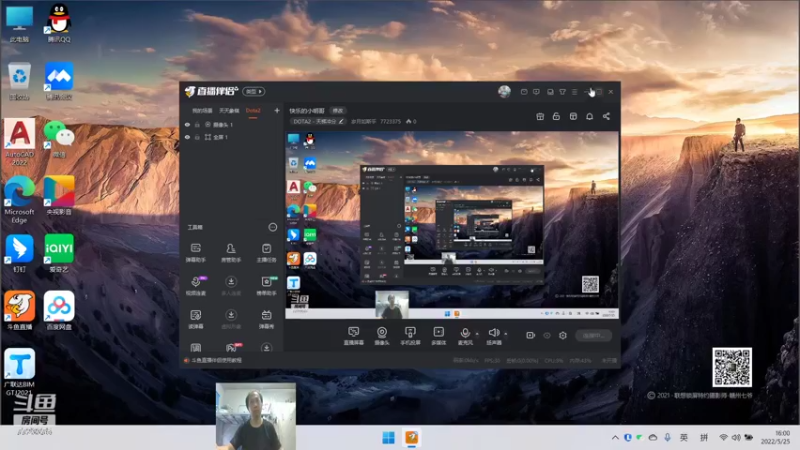The image size is (800, 450).
Task: Switch to the second scene tab
Action: click(x=229, y=111)
